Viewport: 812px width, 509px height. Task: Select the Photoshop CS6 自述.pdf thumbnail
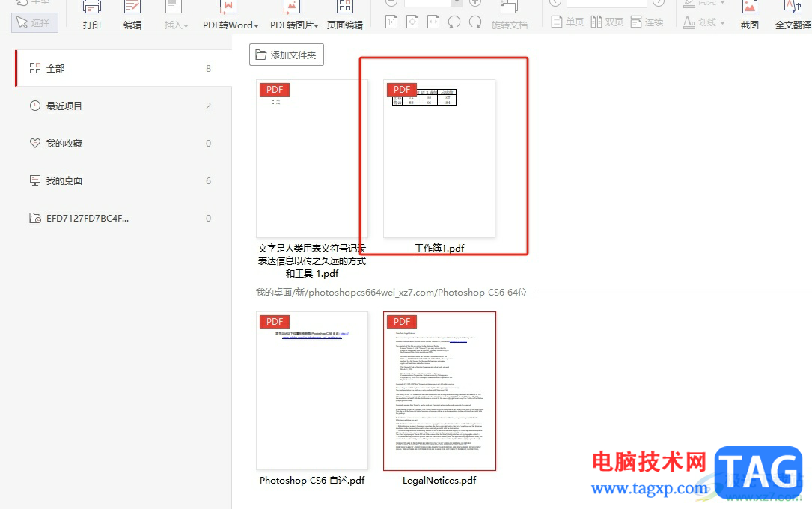point(312,391)
